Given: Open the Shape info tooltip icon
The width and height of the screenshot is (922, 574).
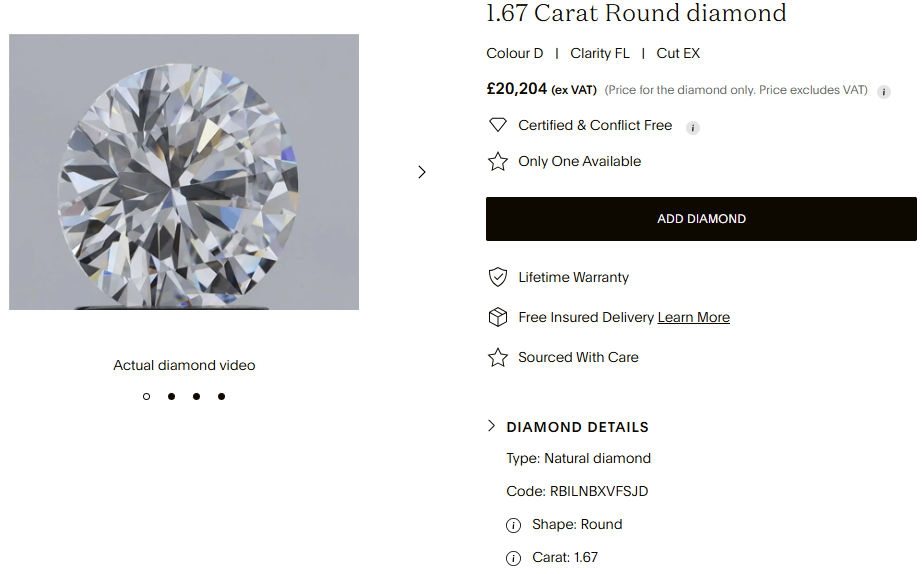Looking at the screenshot, I should (x=514, y=525).
